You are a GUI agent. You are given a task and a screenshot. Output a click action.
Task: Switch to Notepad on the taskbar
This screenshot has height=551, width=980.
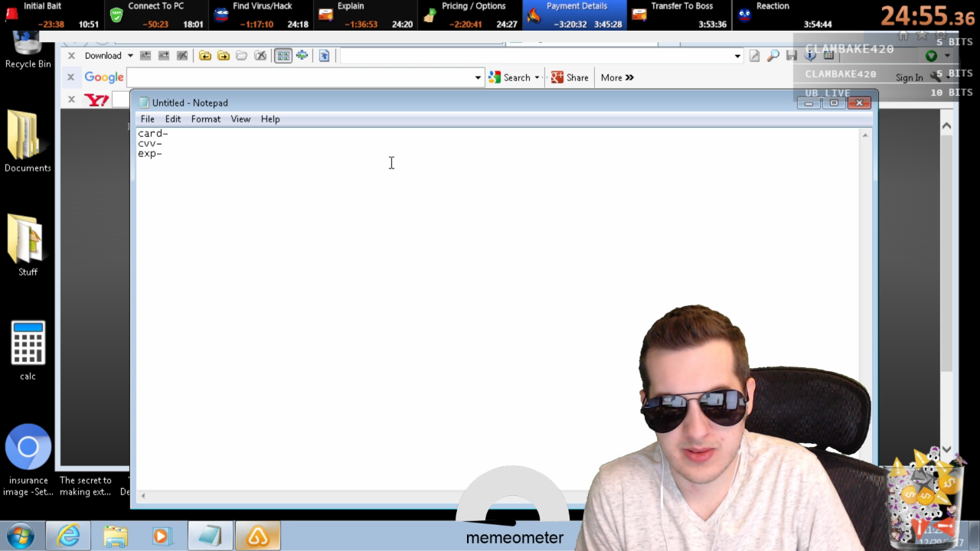(x=210, y=536)
